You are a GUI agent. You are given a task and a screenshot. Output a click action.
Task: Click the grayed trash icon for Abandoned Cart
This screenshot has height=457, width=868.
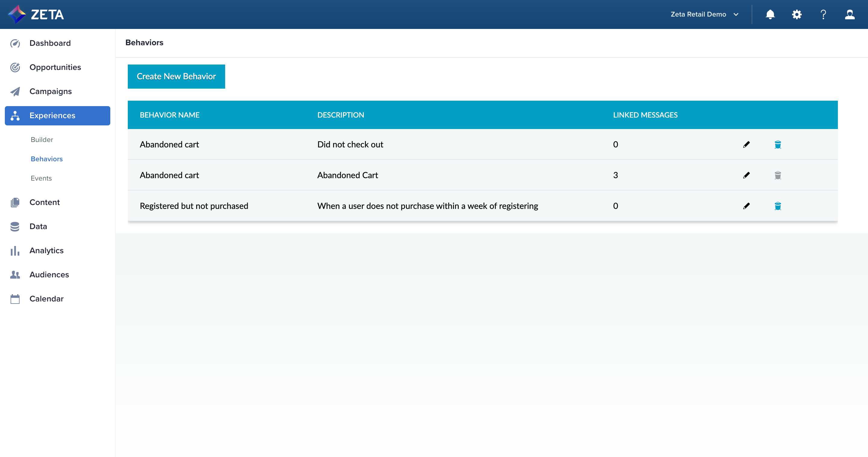(x=777, y=175)
